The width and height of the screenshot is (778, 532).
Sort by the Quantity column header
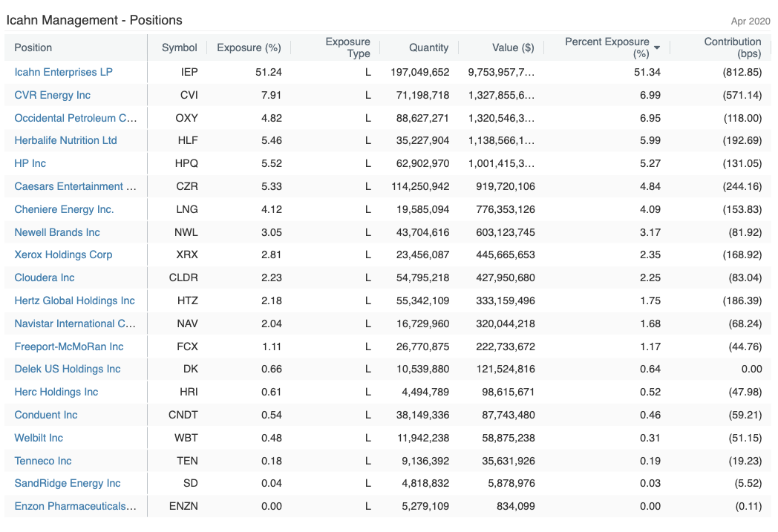[428, 47]
